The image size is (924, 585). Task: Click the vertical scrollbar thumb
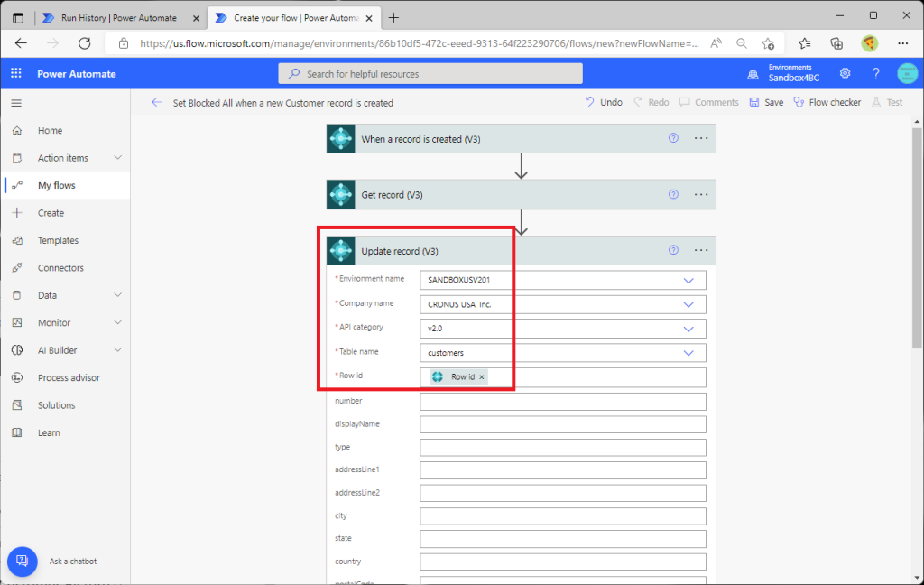pyautogui.click(x=917, y=237)
